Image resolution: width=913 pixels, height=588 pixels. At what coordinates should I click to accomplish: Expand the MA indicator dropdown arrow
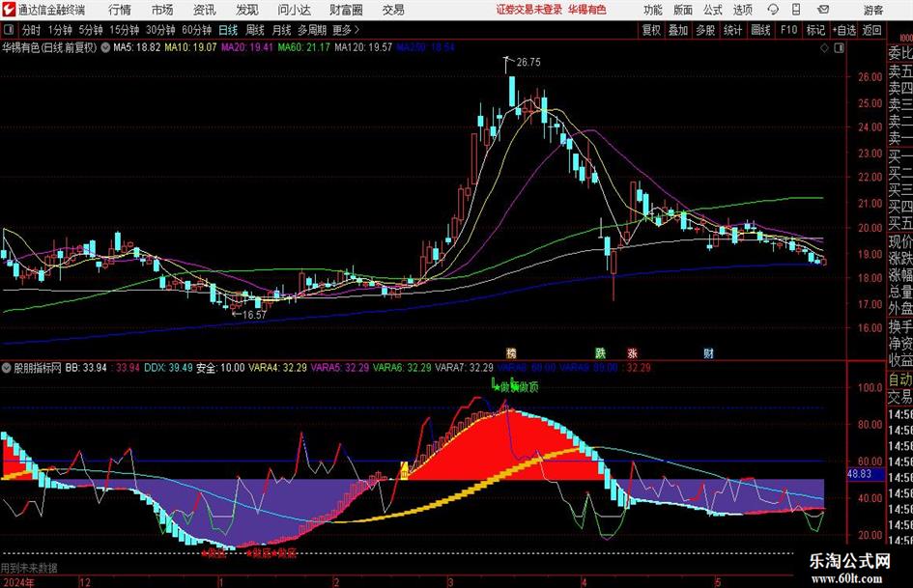[105, 47]
